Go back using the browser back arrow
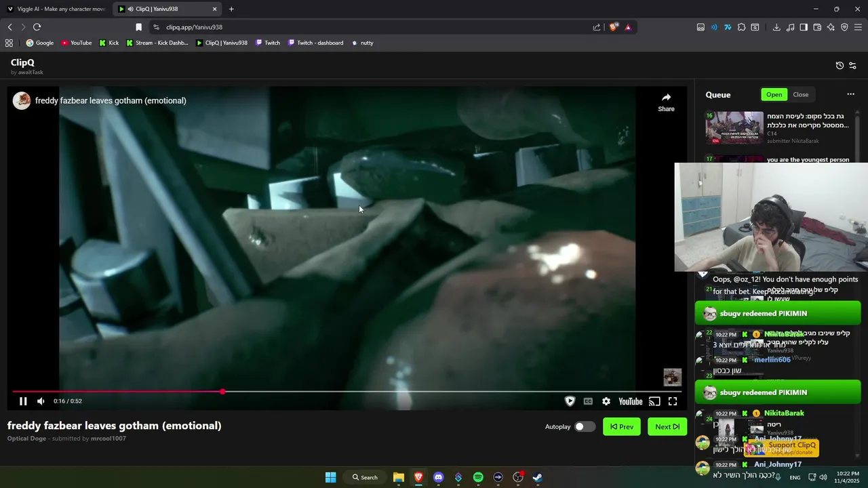Image resolution: width=868 pixels, height=488 pixels. click(9, 27)
